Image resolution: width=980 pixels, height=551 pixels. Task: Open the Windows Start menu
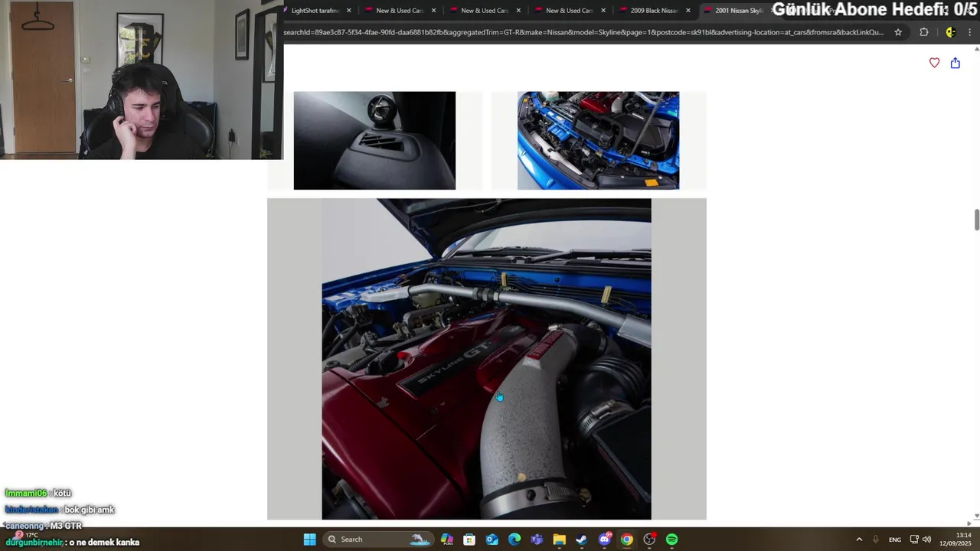(x=309, y=540)
